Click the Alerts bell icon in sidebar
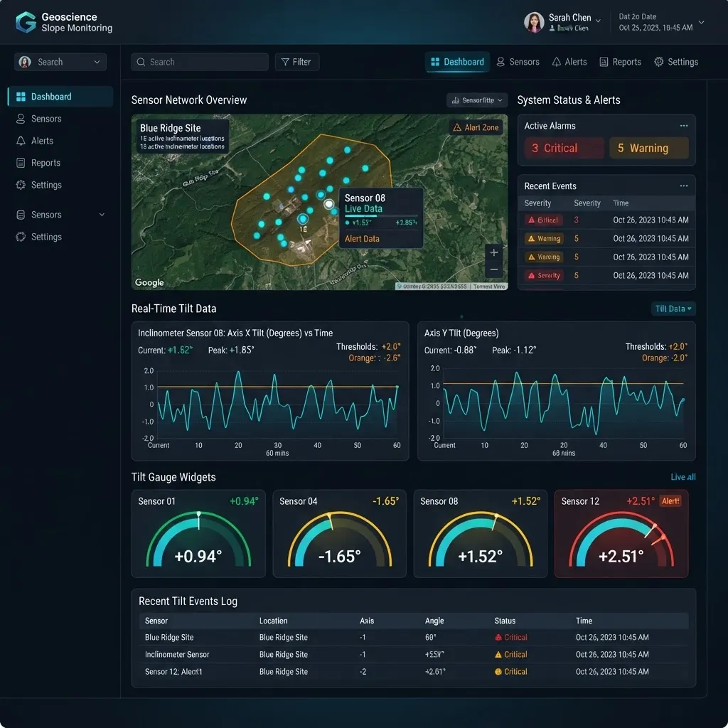The width and height of the screenshot is (728, 728). point(21,141)
